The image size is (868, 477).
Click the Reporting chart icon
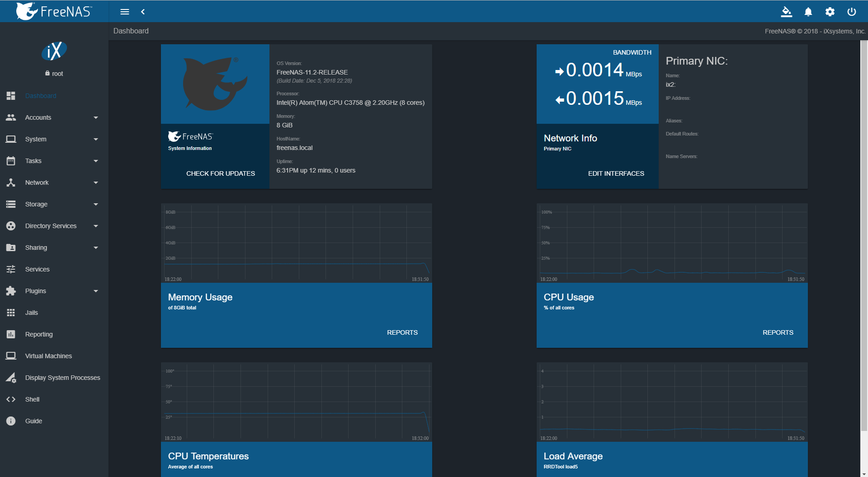coord(11,334)
